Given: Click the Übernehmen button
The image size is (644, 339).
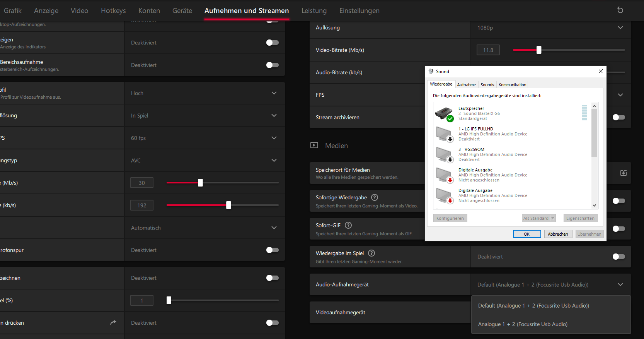Looking at the screenshot, I should [589, 234].
